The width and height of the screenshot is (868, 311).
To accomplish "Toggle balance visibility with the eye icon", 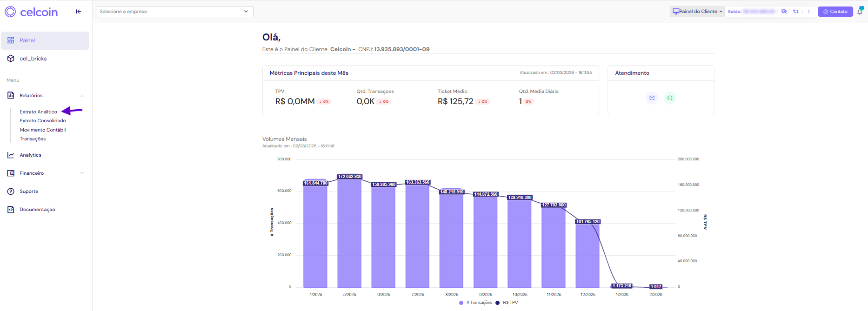I will [784, 12].
